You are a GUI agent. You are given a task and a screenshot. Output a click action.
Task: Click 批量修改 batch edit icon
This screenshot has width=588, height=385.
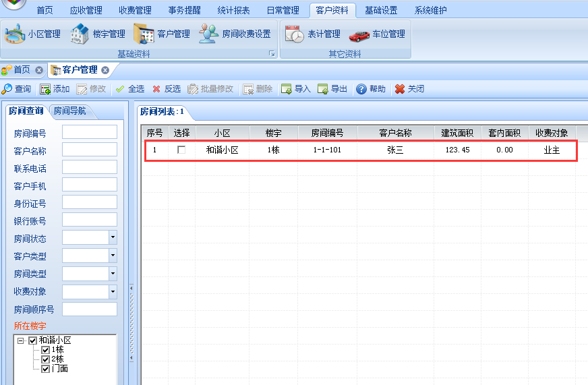tap(193, 89)
